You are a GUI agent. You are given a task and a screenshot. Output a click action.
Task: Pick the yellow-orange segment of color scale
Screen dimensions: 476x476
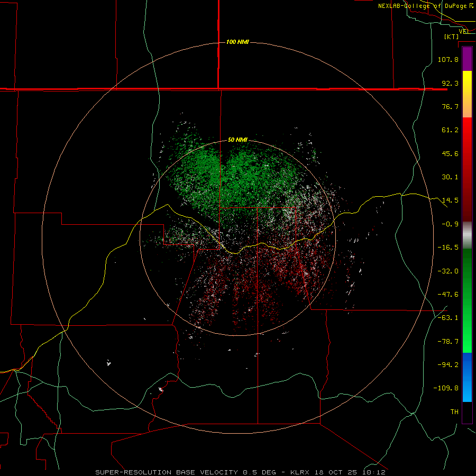pos(467,94)
